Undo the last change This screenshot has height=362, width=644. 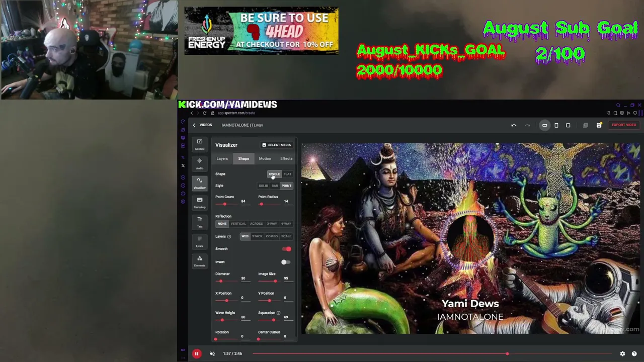click(514, 125)
